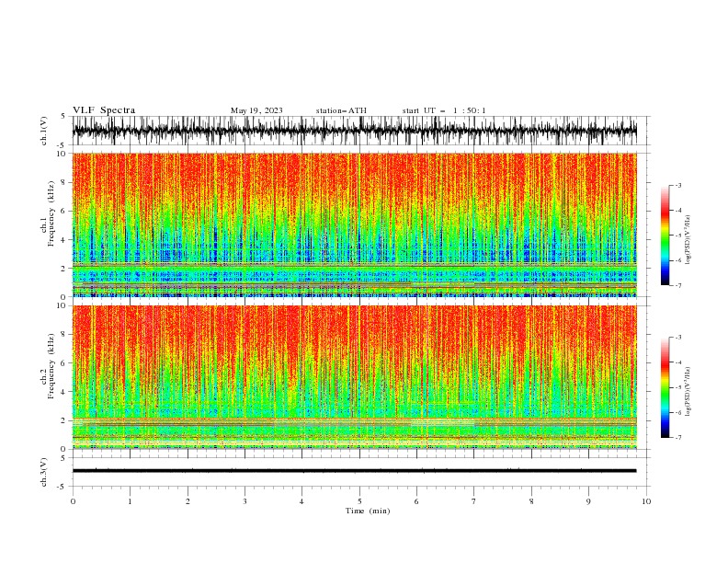
Task: Click the ch.1(V) waveform axis label
Action: coord(44,131)
